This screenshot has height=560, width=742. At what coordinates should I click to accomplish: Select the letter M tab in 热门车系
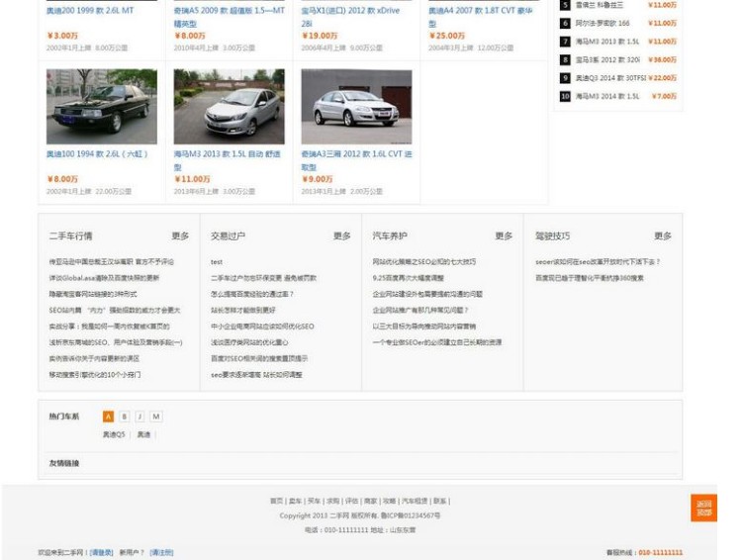tap(156, 417)
